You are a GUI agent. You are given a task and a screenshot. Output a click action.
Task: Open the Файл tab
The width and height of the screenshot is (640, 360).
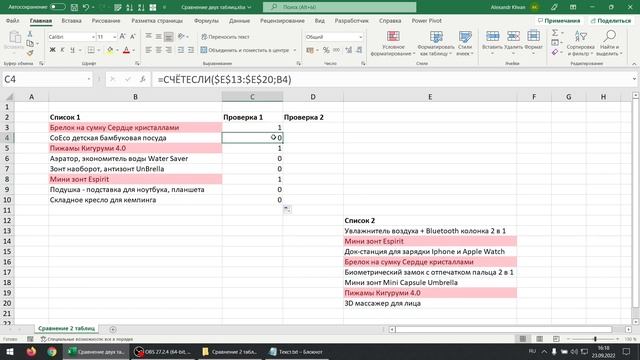pos(13,20)
